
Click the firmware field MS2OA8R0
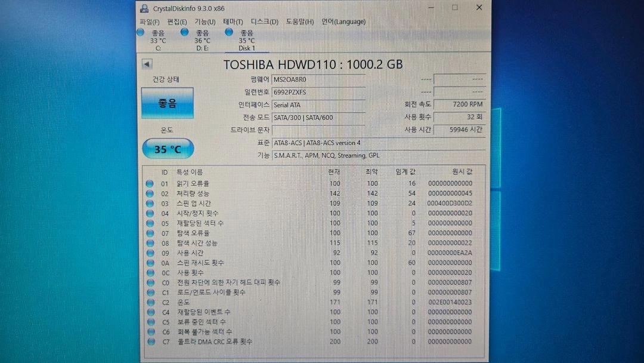[x=318, y=80]
